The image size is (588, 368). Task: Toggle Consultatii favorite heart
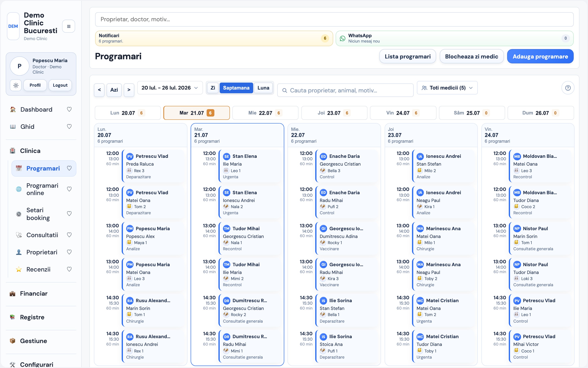click(69, 235)
